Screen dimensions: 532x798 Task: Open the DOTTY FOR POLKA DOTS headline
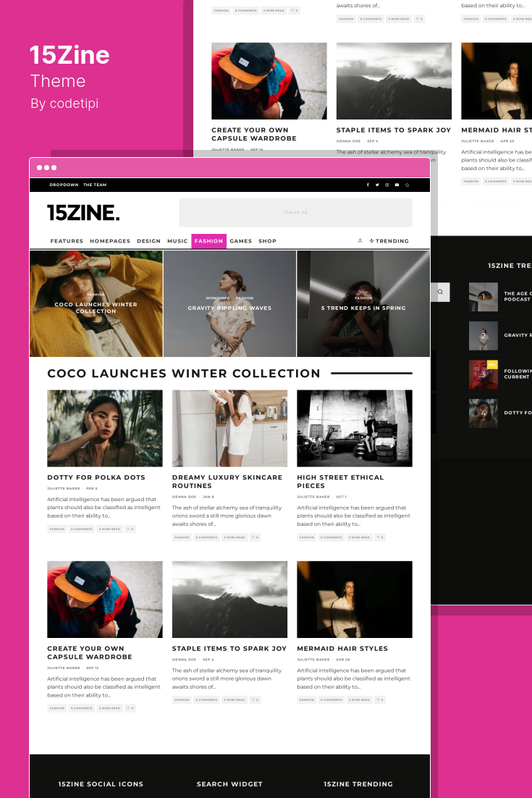click(x=96, y=477)
